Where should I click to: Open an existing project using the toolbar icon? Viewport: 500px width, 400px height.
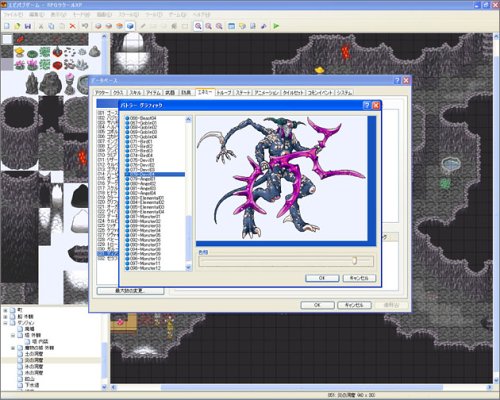[x=17, y=26]
